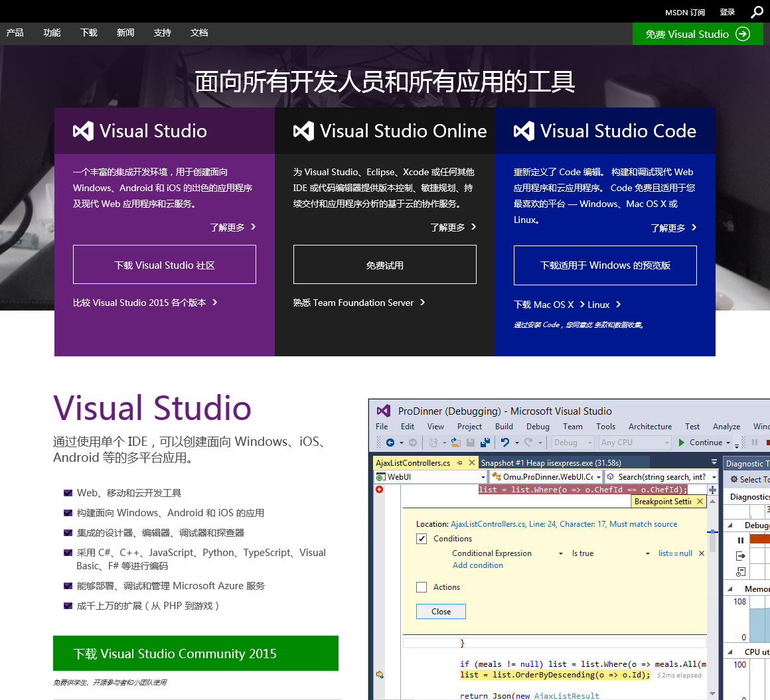Click Add condition link
Screen dimensions: 770x700
[477, 565]
